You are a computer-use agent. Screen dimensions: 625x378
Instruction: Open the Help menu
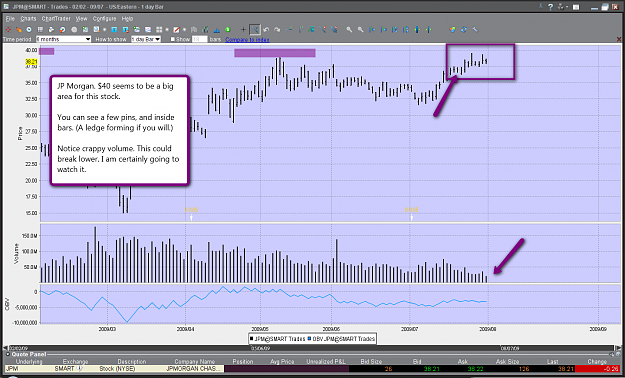point(127,19)
